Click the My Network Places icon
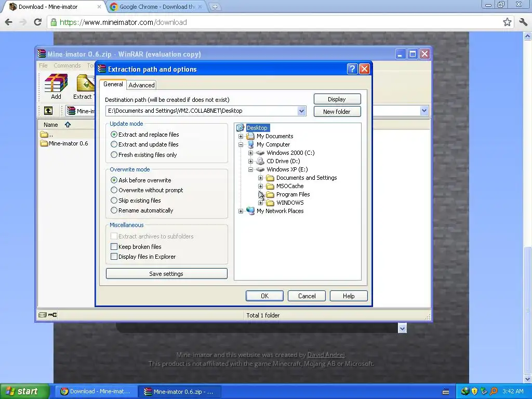This screenshot has width=532, height=399. tap(250, 211)
